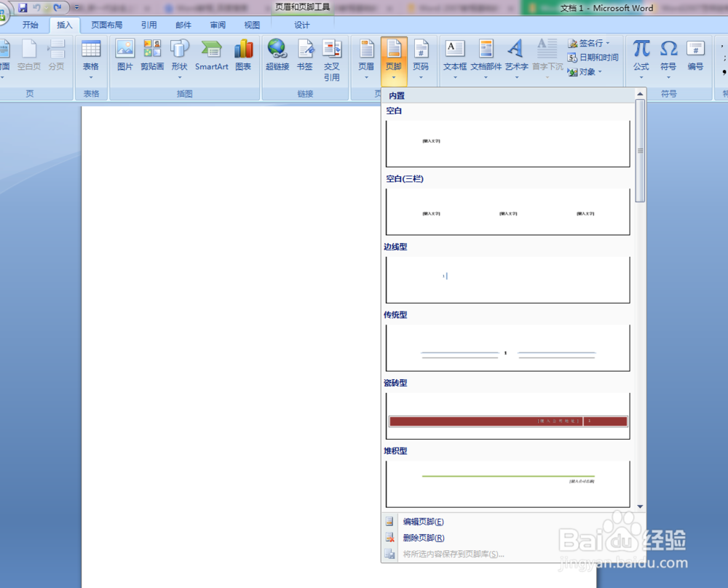Viewport: 728px width, 588px height.
Task: Insert a blank page (空白页)
Action: [x=29, y=56]
